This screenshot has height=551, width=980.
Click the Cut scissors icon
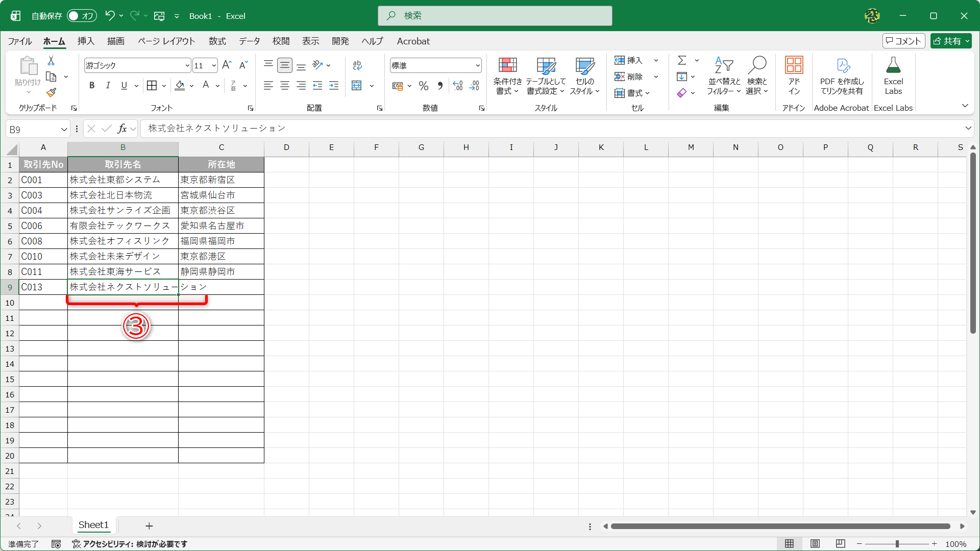coord(51,61)
